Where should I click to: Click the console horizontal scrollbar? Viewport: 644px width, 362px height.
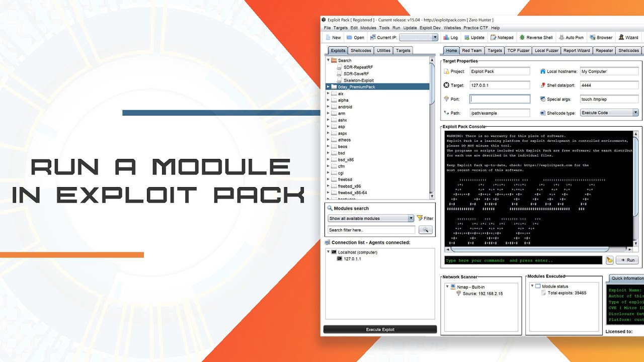tap(530, 249)
